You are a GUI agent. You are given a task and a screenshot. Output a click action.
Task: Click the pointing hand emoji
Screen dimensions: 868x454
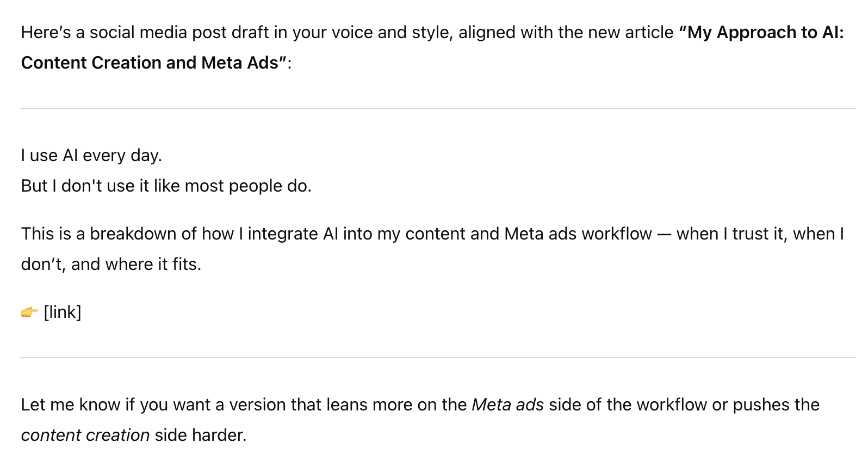click(29, 312)
